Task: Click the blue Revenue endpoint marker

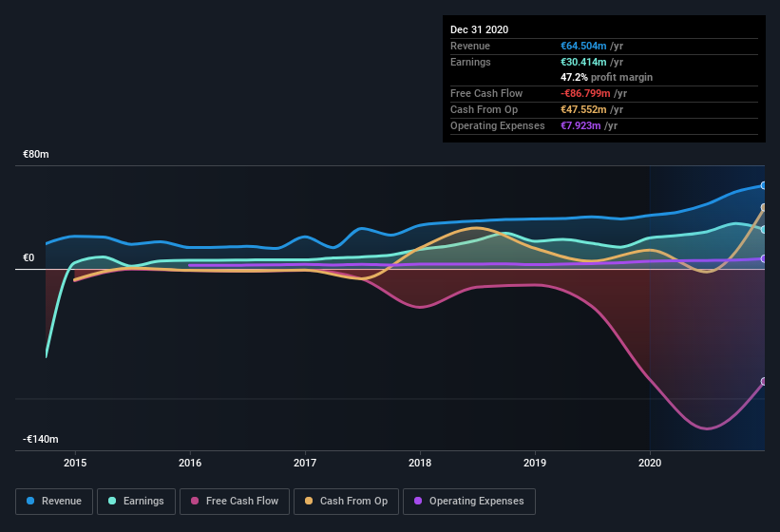Action: (x=764, y=185)
